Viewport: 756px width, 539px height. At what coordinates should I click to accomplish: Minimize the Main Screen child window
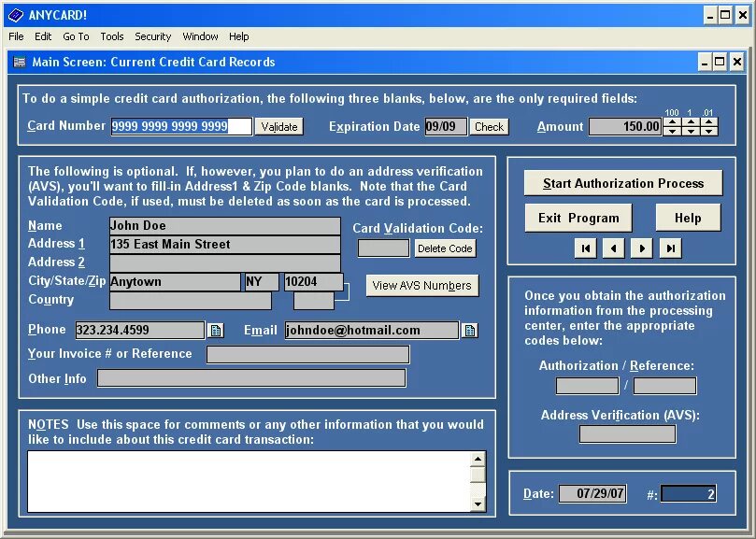click(x=706, y=63)
